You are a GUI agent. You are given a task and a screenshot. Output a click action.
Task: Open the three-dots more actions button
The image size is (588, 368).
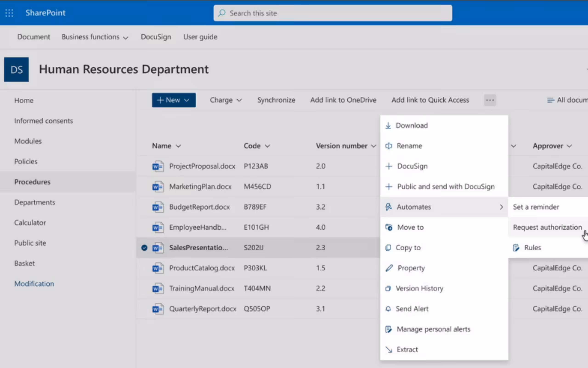click(x=490, y=100)
